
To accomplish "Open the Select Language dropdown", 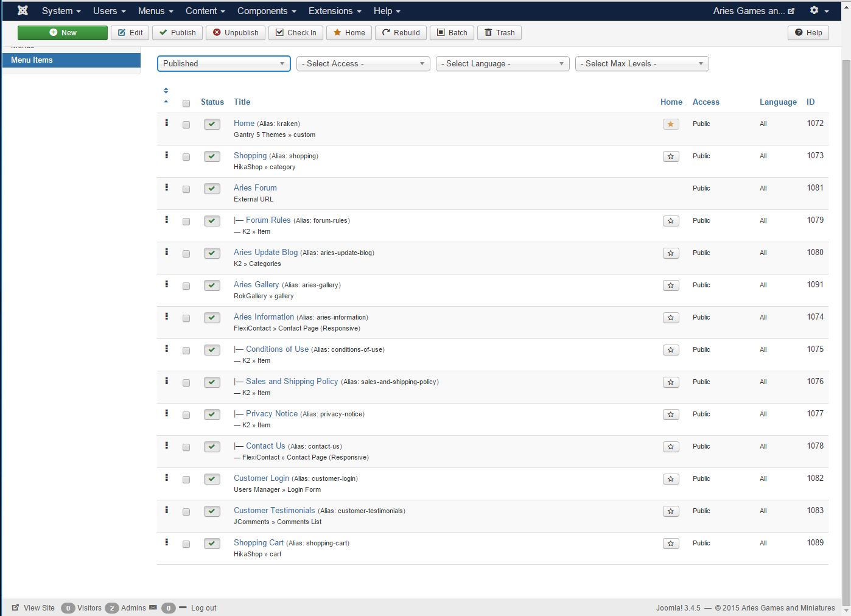I will [x=503, y=64].
